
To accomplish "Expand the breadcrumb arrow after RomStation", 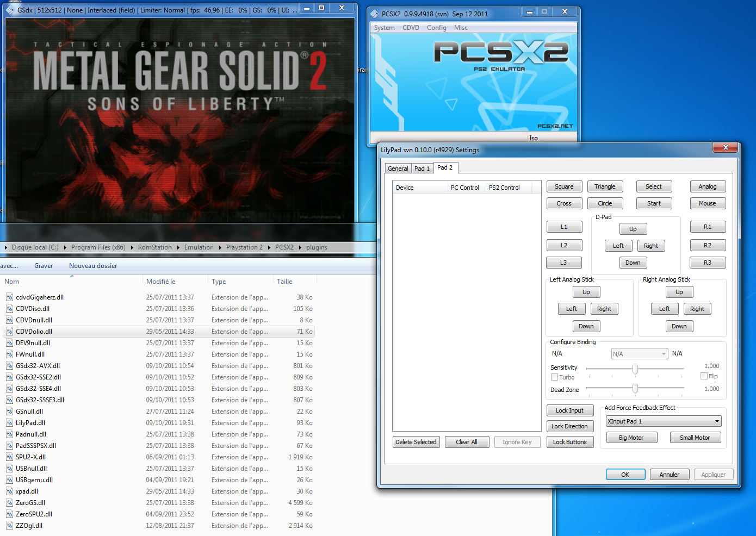I will pyautogui.click(x=178, y=247).
